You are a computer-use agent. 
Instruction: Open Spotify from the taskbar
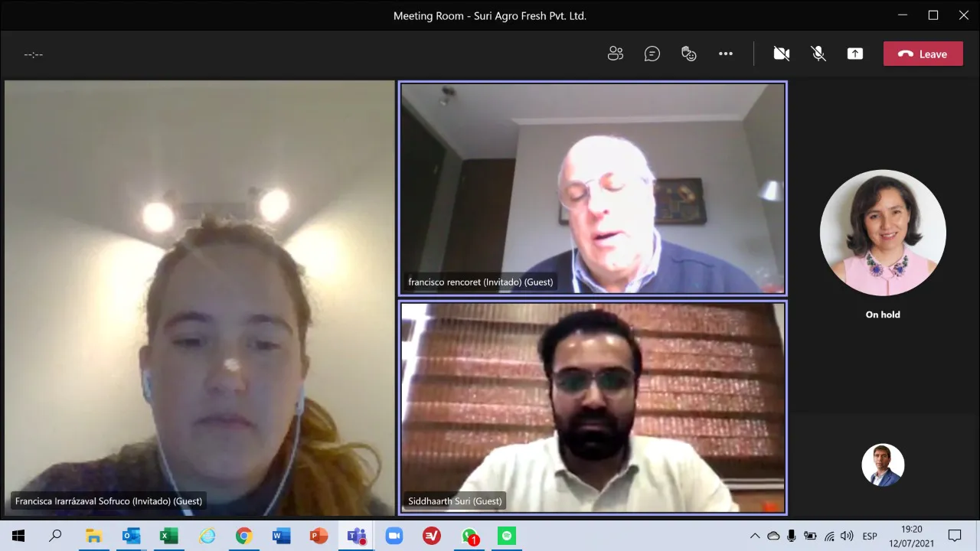(x=507, y=536)
